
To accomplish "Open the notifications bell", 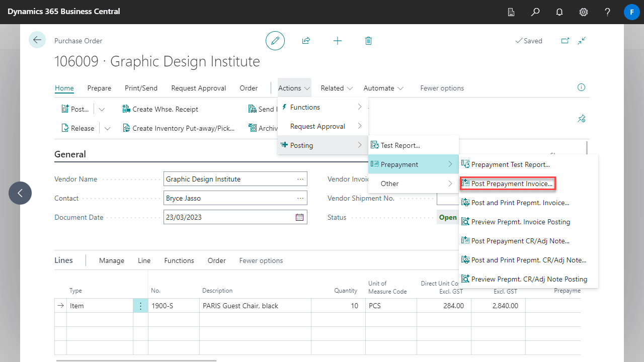I will pyautogui.click(x=559, y=12).
